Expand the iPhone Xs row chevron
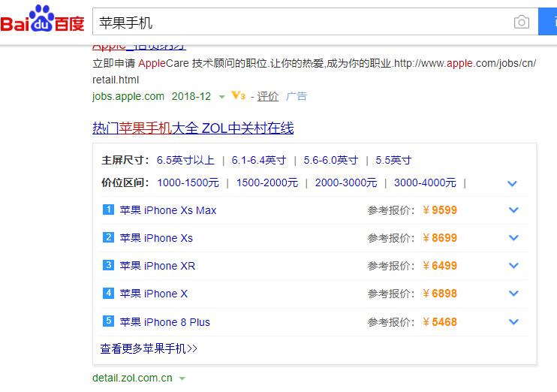This screenshot has height=392, width=557. click(x=513, y=238)
